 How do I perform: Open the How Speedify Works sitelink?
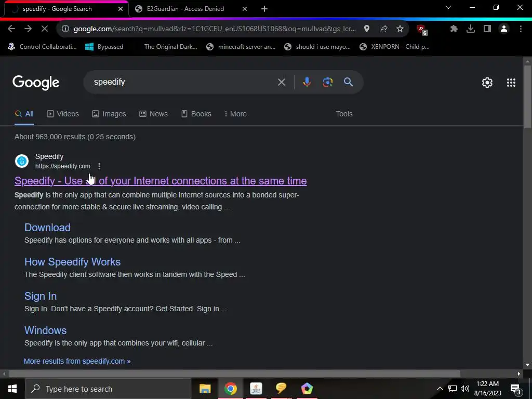point(72,262)
